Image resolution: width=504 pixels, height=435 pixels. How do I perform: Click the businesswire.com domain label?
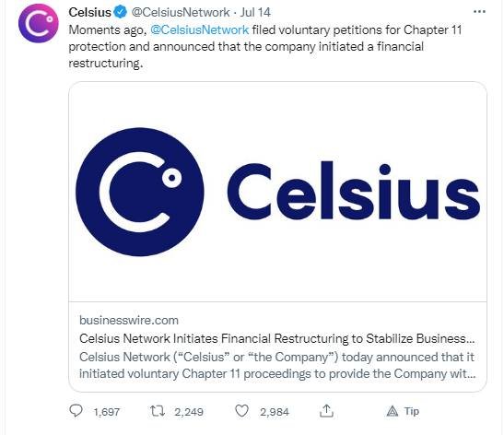click(x=129, y=320)
